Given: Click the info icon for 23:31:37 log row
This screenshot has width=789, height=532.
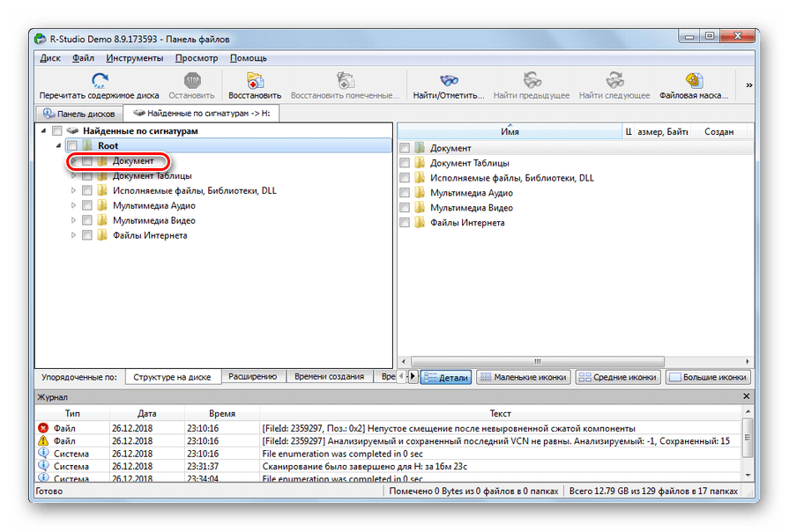Looking at the screenshot, I should pyautogui.click(x=43, y=466).
